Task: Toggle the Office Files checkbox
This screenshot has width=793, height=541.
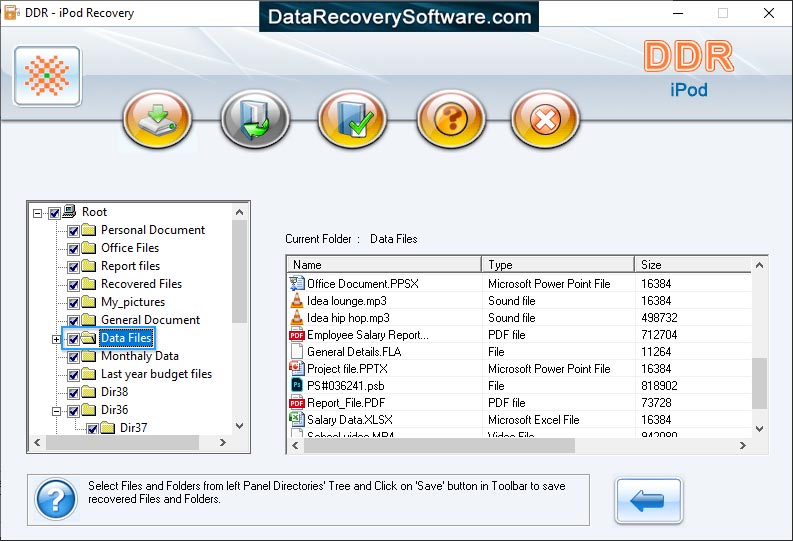Action: click(x=73, y=249)
